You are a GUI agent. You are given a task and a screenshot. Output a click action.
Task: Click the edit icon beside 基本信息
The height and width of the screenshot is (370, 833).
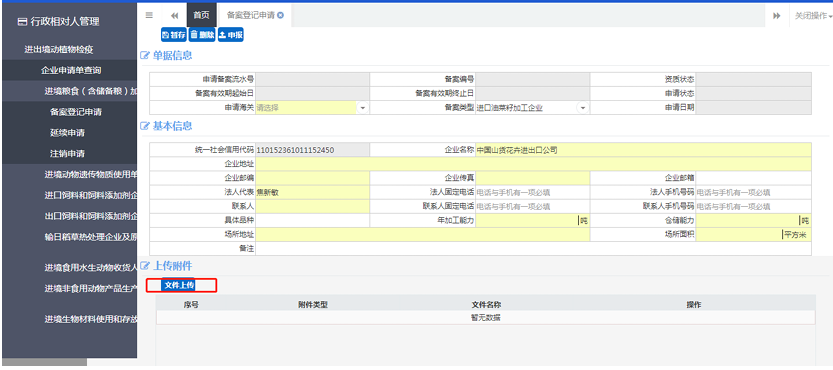(144, 127)
